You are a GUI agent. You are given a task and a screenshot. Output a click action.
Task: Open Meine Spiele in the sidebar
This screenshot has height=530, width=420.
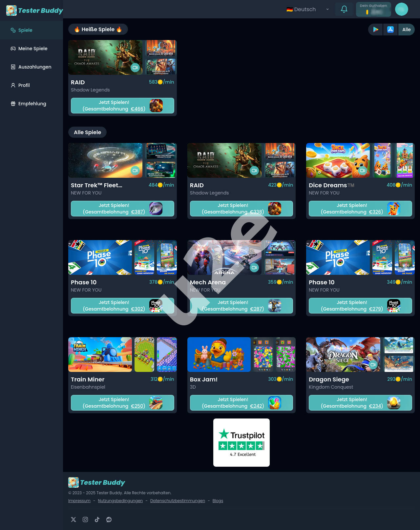click(31, 49)
